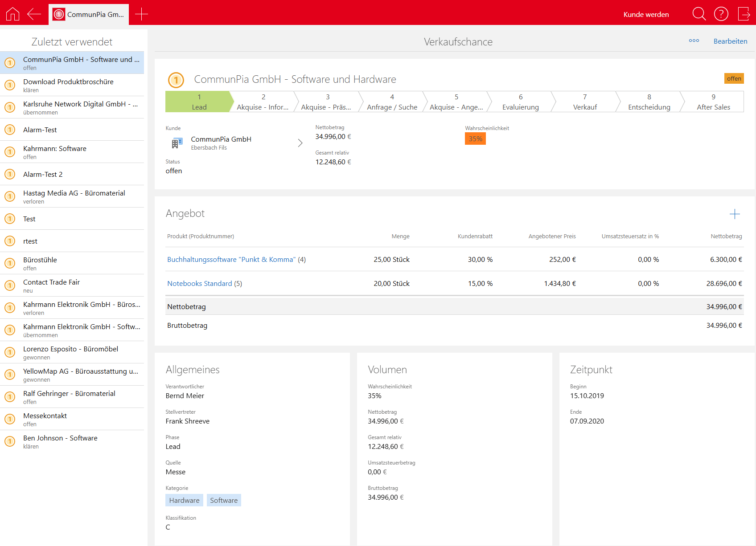Select phase 8 Entscheidung

[649, 102]
